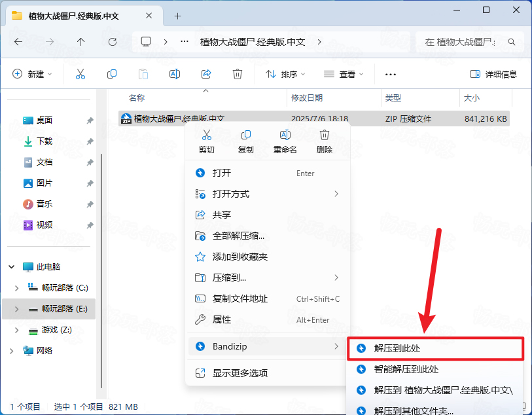
Task: Unpin 下载 using its pin icon
Action: tap(90, 141)
